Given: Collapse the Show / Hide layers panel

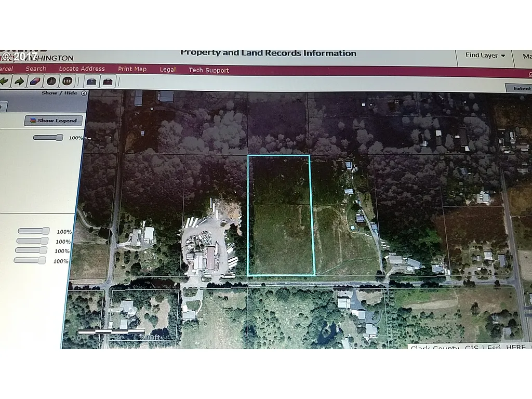Looking at the screenshot, I should pyautogui.click(x=84, y=92).
